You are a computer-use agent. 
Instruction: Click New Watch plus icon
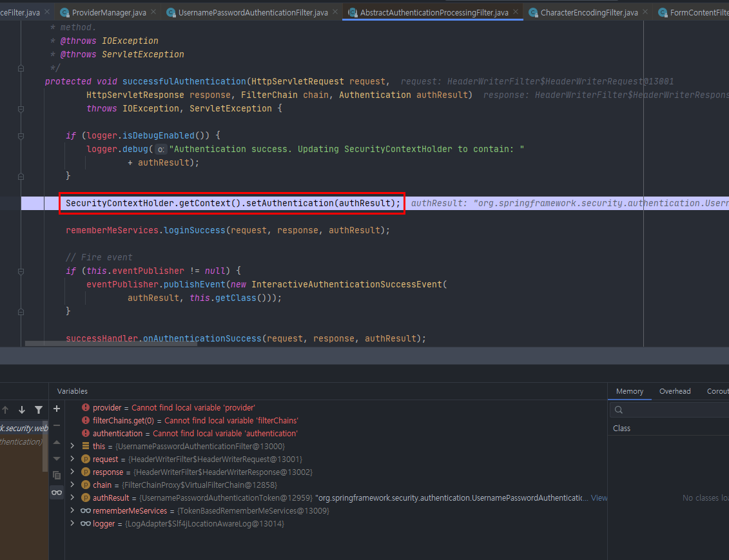click(57, 409)
